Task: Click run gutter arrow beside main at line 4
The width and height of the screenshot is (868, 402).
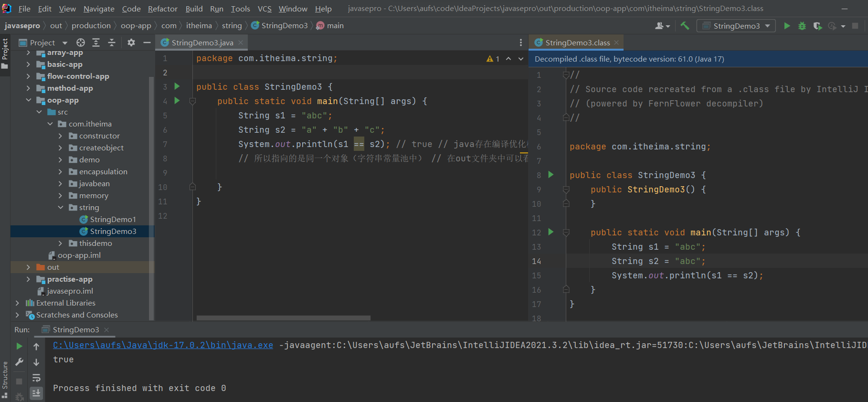Action: click(177, 101)
